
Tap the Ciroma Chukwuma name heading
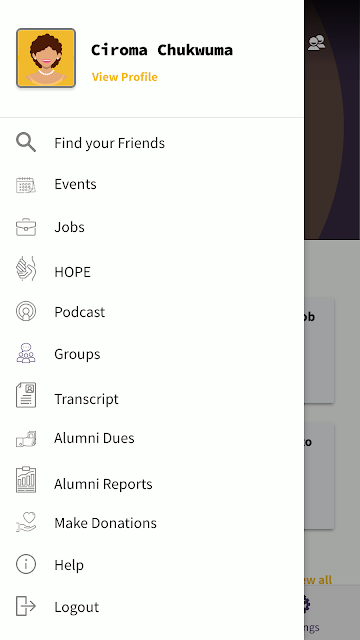[x=162, y=50]
